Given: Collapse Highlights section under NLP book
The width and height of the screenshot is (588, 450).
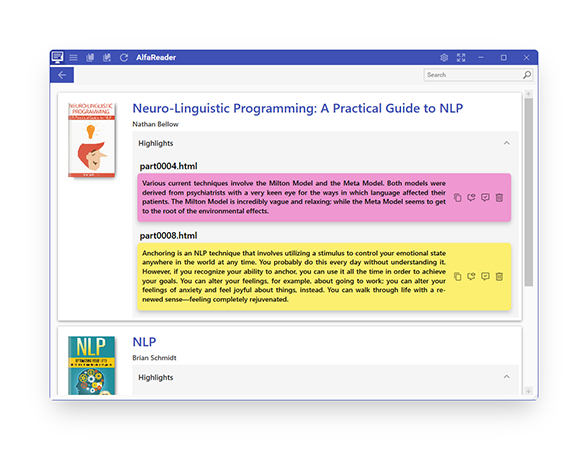Looking at the screenshot, I should [506, 377].
